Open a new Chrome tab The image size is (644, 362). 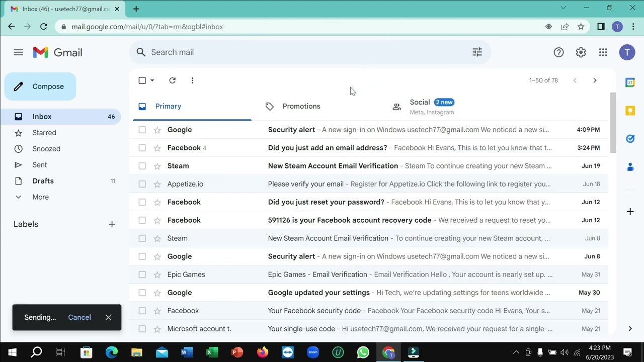tap(136, 9)
